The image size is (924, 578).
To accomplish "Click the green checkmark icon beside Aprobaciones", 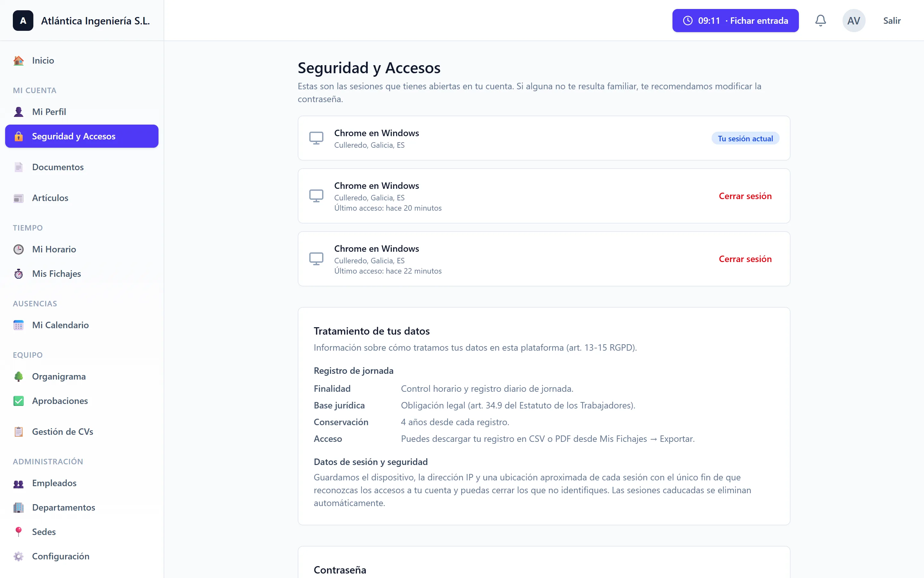I will pos(18,401).
